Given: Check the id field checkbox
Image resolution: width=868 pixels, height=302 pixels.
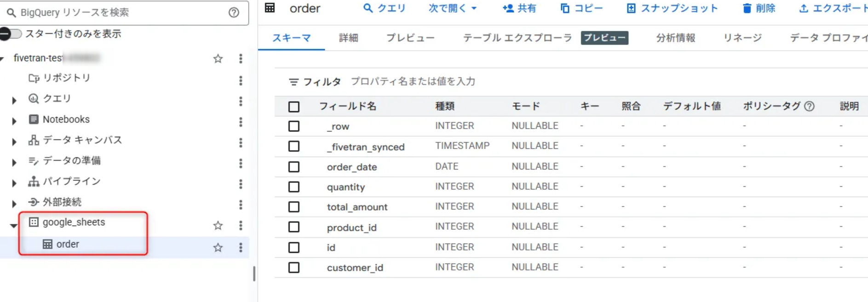Looking at the screenshot, I should 294,247.
